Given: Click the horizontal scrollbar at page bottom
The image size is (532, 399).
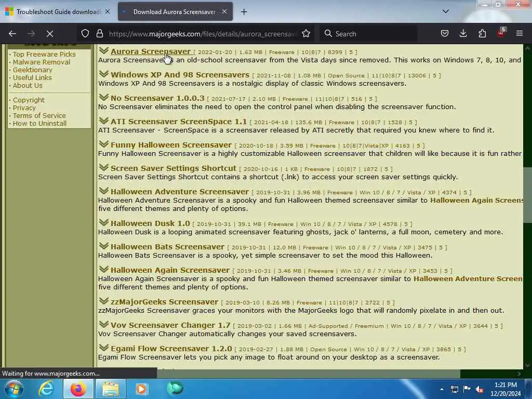Looking at the screenshot, I should [308, 374].
